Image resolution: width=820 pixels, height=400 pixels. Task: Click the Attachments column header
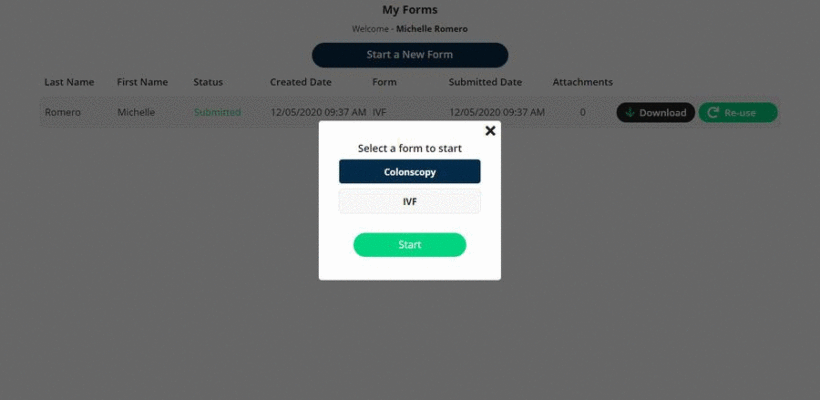pyautogui.click(x=583, y=82)
